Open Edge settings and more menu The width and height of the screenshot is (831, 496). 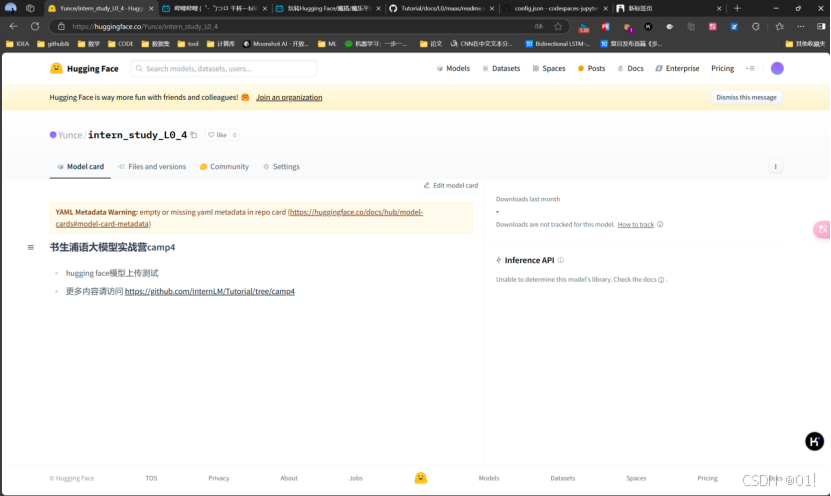click(x=800, y=26)
